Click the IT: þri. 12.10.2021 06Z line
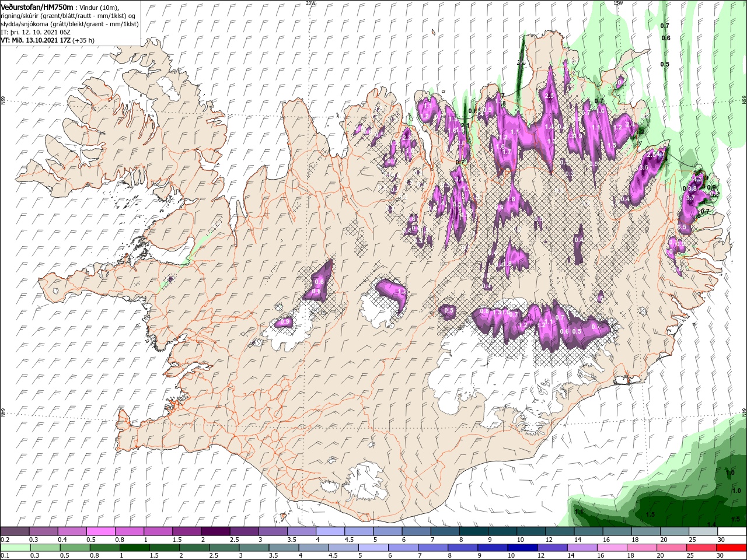This screenshot has height=560, width=747. coord(36,32)
